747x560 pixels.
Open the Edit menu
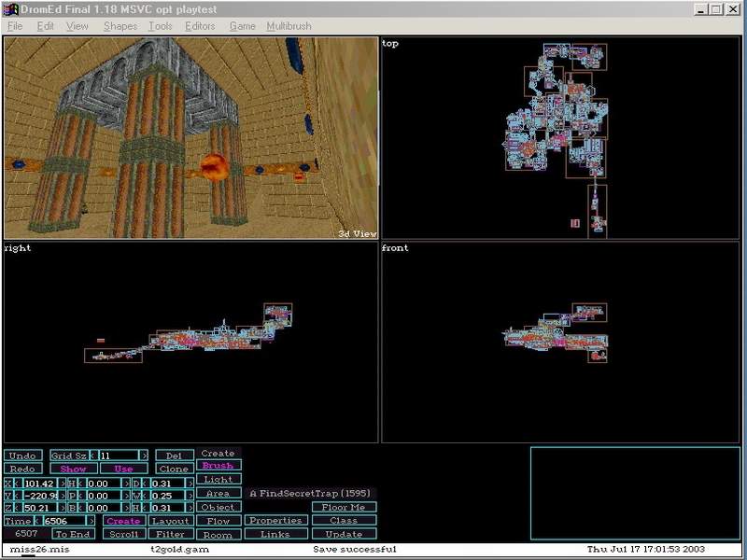45,26
